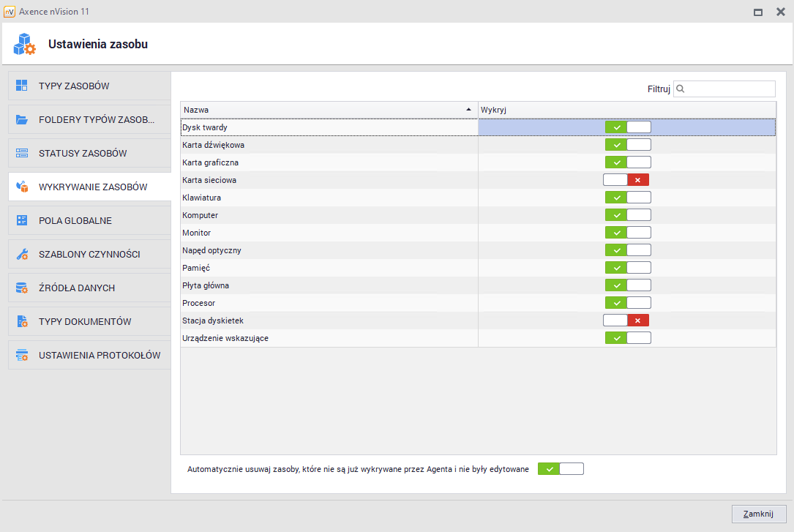Screen dimensions: 794x532
Task: Click the Foldery typów zasobów folder icon
Action: pos(22,119)
